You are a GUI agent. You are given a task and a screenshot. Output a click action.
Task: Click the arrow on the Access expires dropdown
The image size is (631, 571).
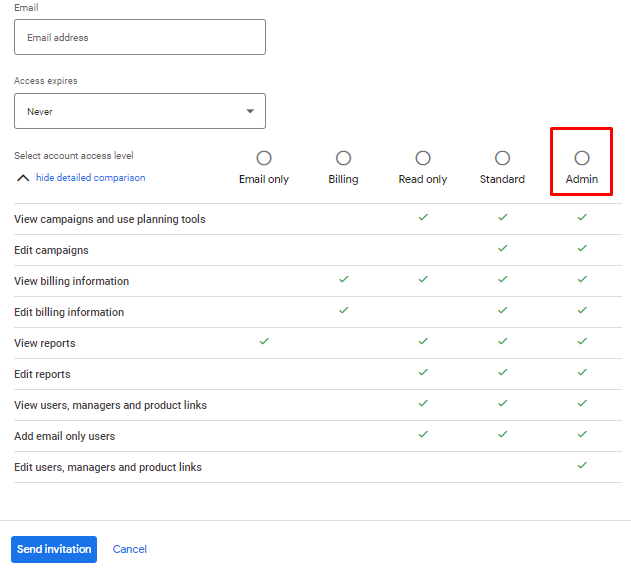(x=250, y=111)
